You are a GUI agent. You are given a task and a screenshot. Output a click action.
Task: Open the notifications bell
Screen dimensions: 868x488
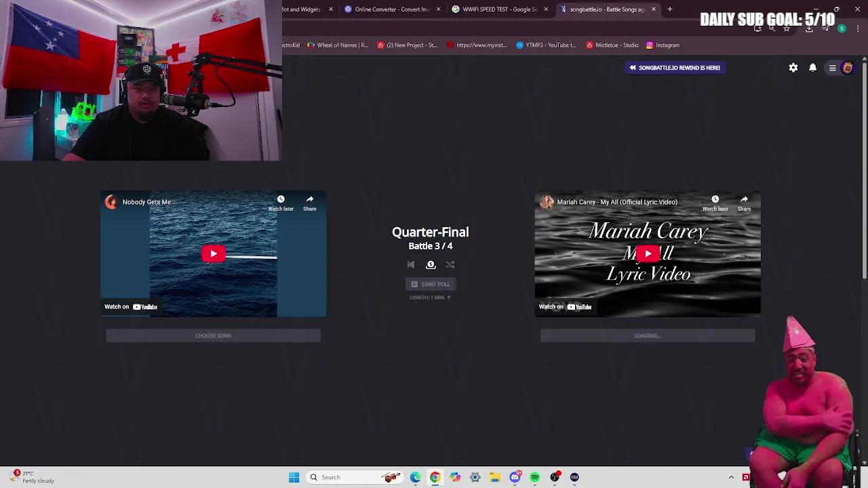(x=812, y=68)
